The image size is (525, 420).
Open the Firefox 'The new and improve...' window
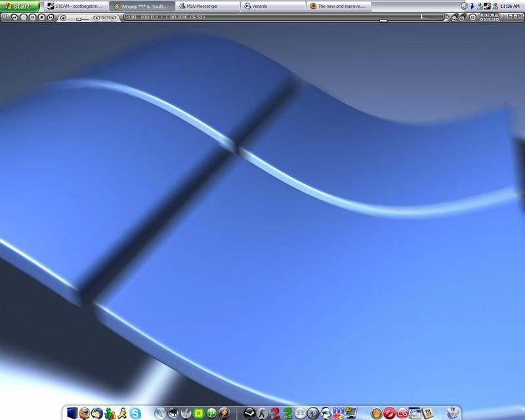pos(339,6)
